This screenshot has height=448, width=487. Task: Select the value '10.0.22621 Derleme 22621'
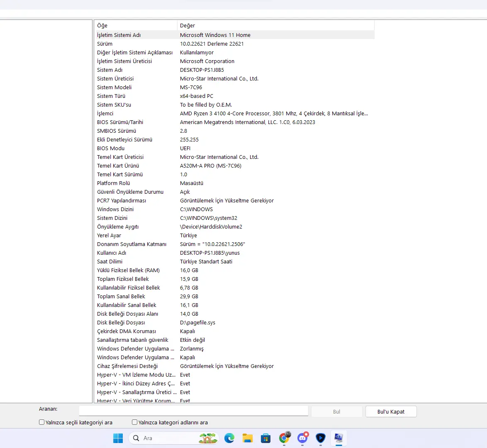tap(212, 44)
